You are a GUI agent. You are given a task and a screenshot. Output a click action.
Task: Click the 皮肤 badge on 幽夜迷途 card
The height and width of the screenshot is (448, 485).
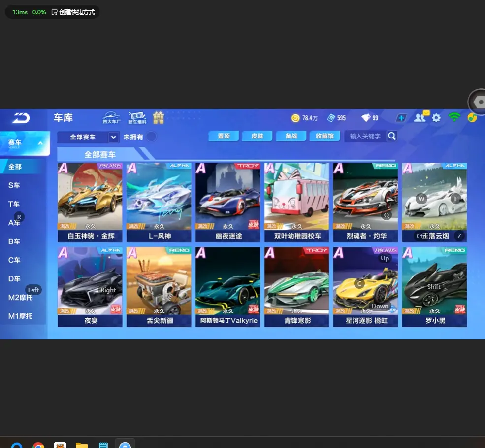point(253,225)
